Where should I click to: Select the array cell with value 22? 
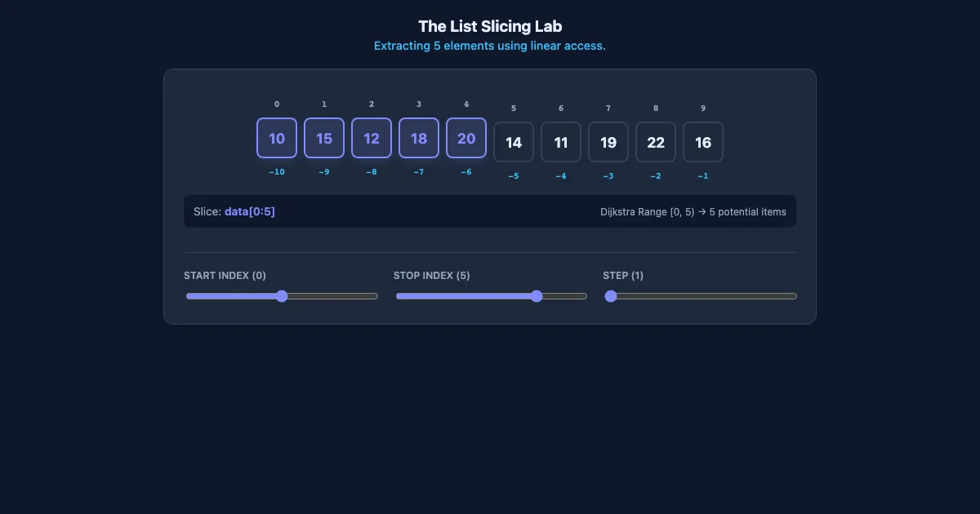(x=656, y=142)
